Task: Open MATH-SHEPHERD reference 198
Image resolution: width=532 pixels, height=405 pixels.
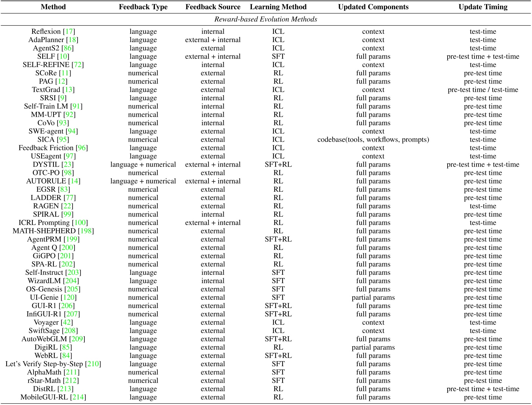Action: point(86,231)
